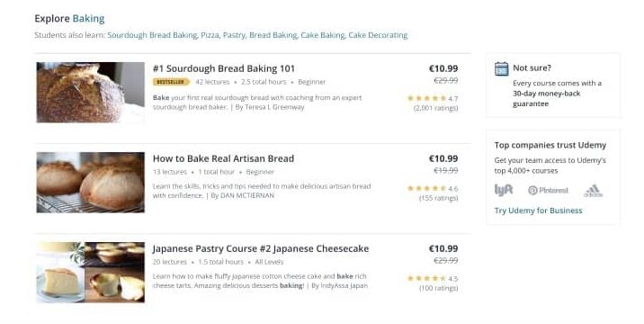
Task: Open the Cake Baking topic link
Action: [x=323, y=35]
